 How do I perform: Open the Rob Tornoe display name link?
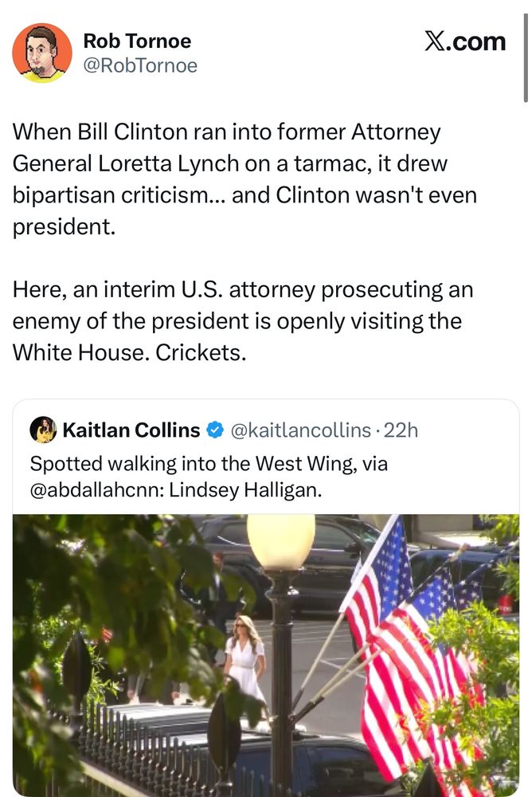pyautogui.click(x=137, y=41)
